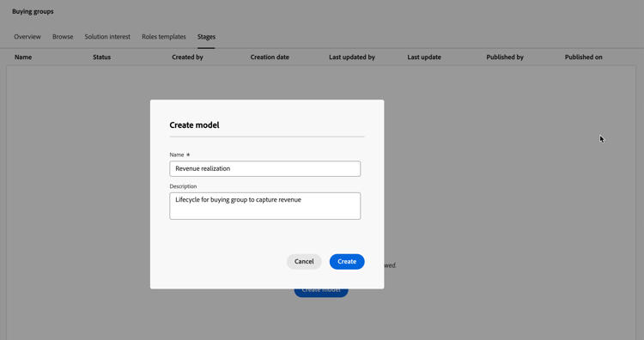Click the Last updated by header
644x340 pixels.
click(x=352, y=57)
